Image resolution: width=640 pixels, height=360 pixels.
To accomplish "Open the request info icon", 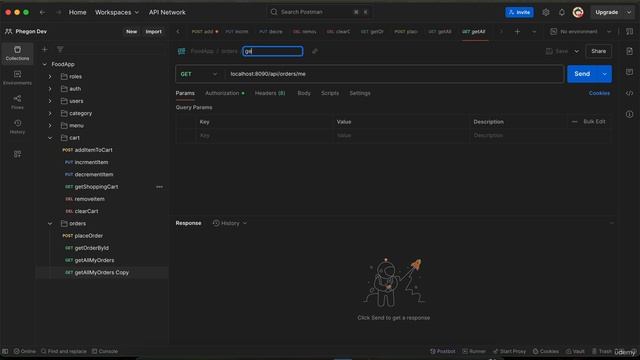I will (629, 114).
